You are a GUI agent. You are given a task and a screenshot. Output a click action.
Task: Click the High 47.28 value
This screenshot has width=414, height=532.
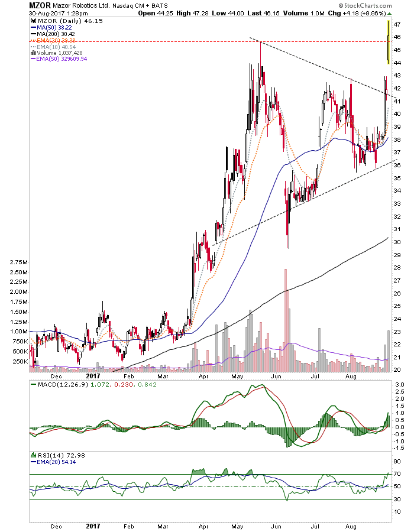pos(192,13)
